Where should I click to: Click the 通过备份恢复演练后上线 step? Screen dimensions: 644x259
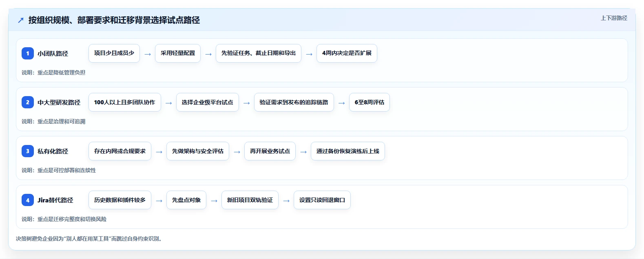348,151
